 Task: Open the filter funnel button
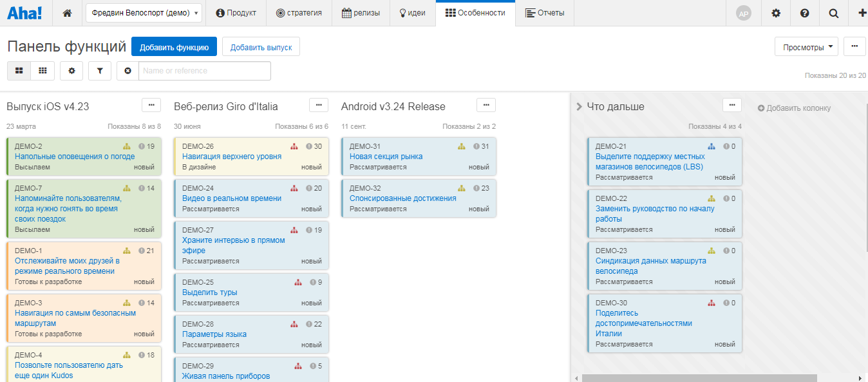tap(100, 71)
